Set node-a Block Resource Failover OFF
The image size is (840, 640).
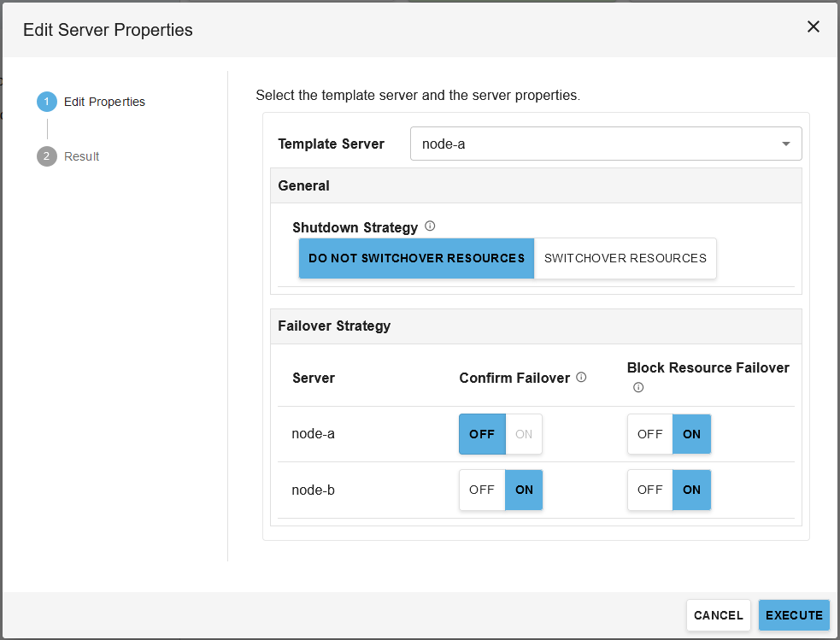coord(649,434)
